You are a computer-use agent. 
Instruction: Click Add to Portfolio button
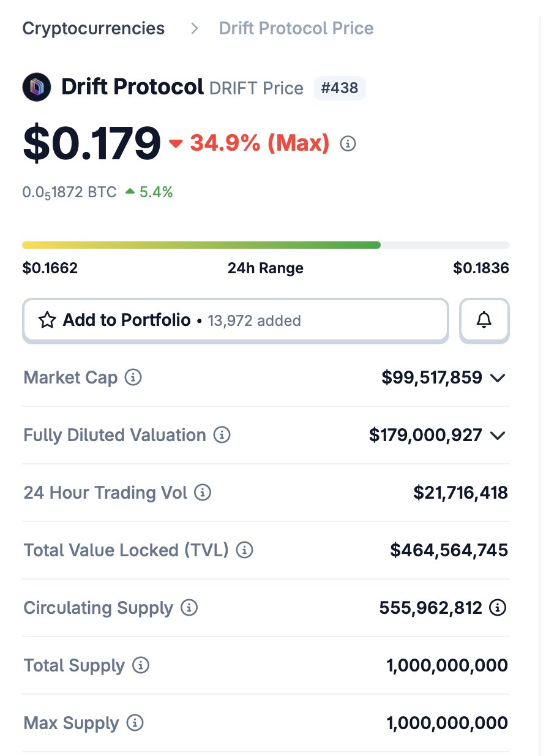[236, 320]
